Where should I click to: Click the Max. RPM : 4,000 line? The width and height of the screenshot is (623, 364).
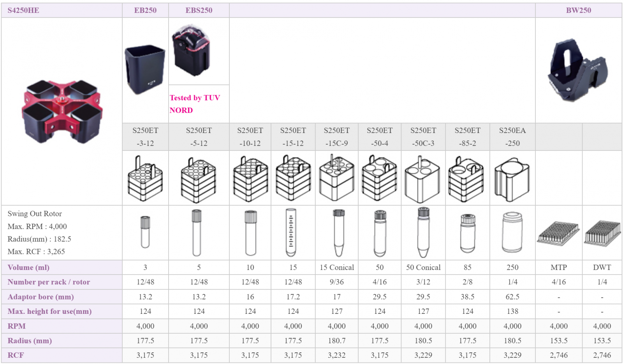click(37, 226)
